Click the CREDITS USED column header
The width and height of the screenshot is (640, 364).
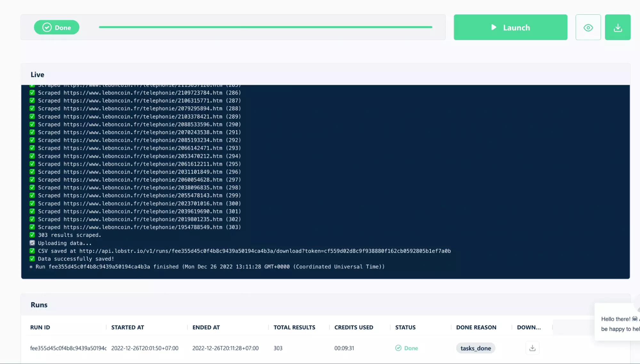pyautogui.click(x=353, y=328)
